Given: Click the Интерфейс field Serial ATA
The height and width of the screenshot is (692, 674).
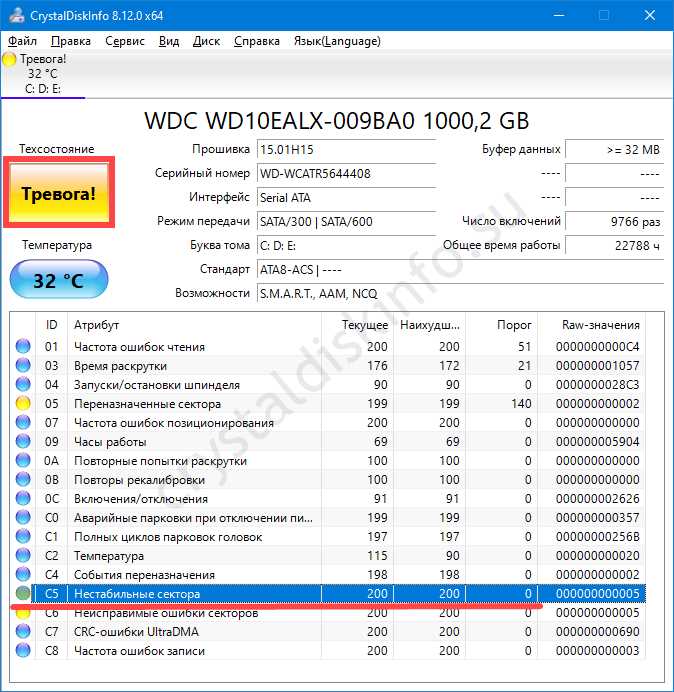Looking at the screenshot, I should (x=346, y=197).
